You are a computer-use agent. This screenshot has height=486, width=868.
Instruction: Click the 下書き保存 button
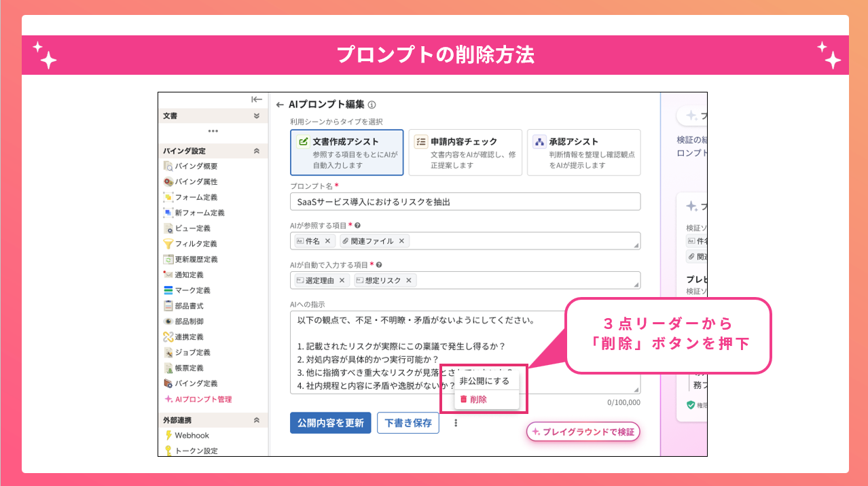pos(408,423)
